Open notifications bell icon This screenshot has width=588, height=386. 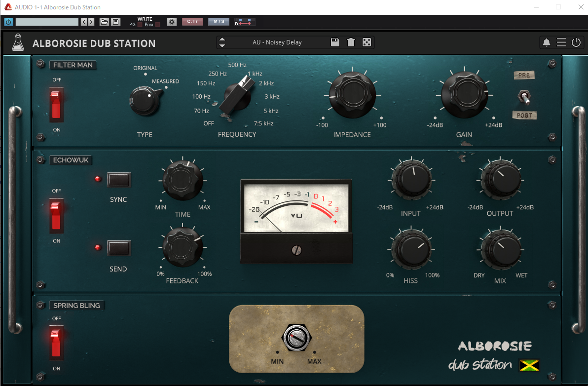coord(547,43)
